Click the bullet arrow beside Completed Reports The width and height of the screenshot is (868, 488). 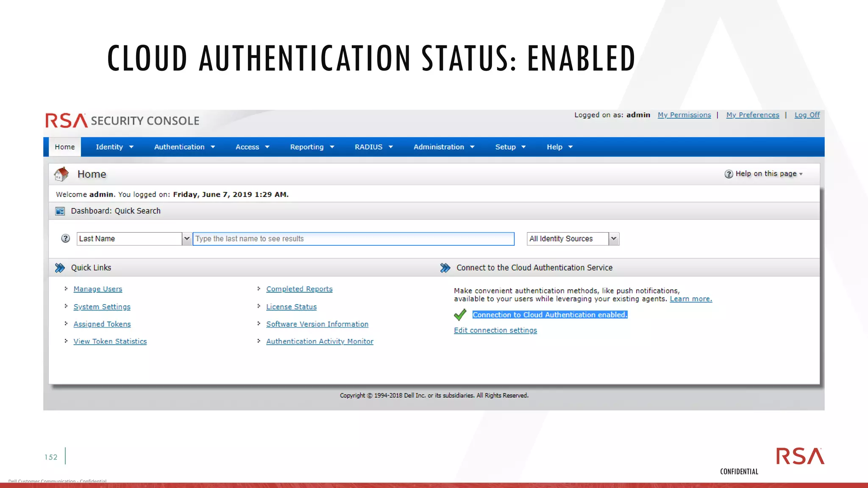tap(259, 288)
